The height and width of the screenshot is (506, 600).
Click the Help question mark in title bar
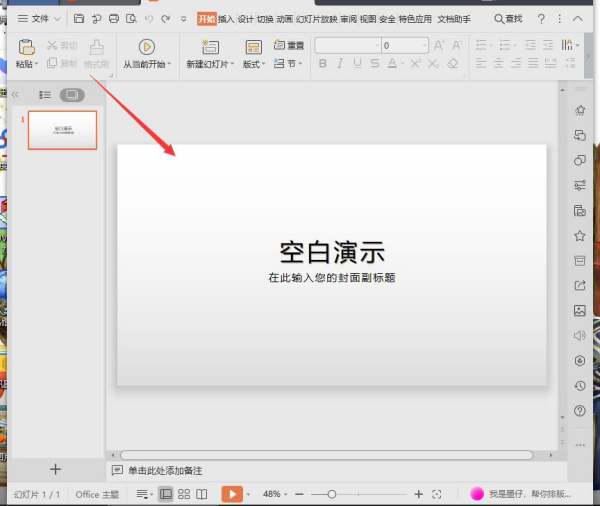pos(541,18)
